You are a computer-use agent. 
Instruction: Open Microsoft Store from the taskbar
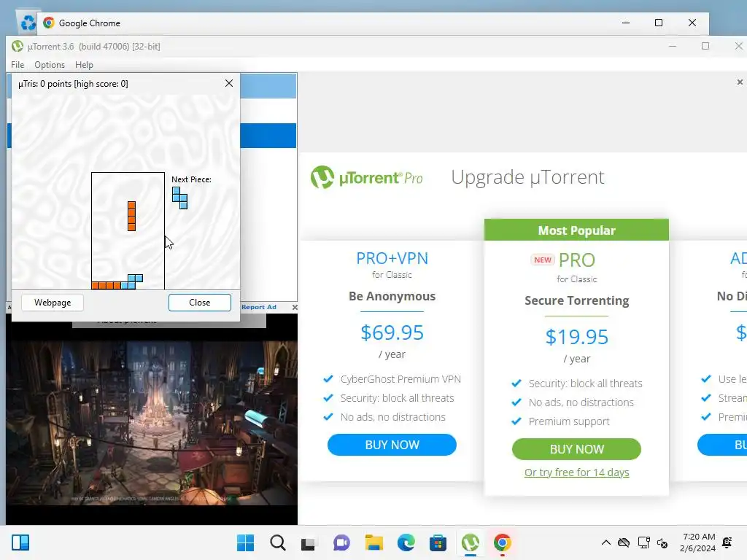point(438,542)
